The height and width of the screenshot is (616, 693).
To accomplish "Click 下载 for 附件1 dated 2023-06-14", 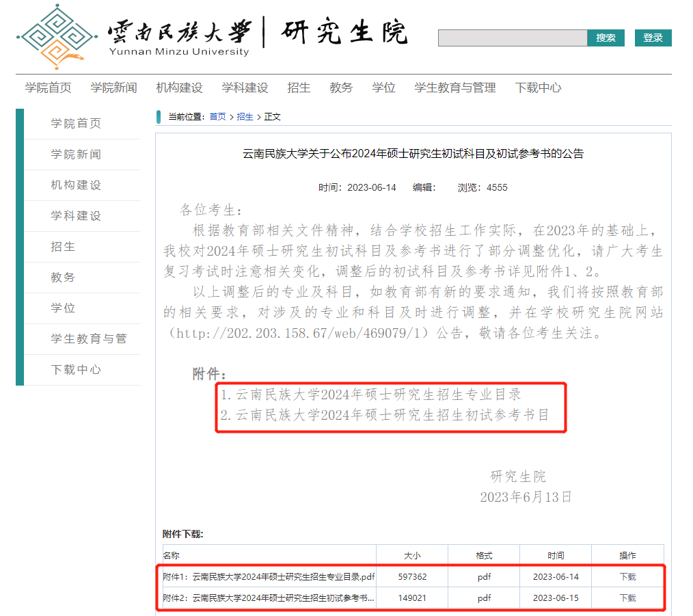I will (x=627, y=576).
